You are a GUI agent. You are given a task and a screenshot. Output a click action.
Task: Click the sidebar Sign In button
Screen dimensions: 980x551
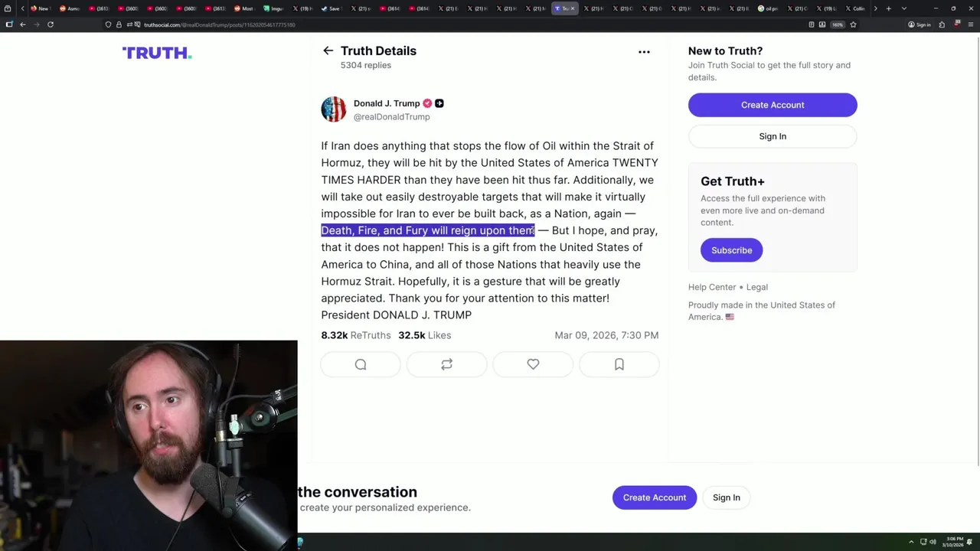pyautogui.click(x=773, y=136)
